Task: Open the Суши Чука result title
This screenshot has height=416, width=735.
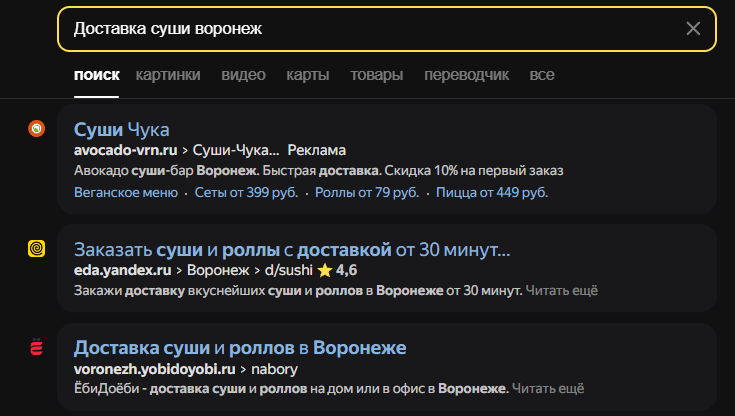Action: pos(121,129)
